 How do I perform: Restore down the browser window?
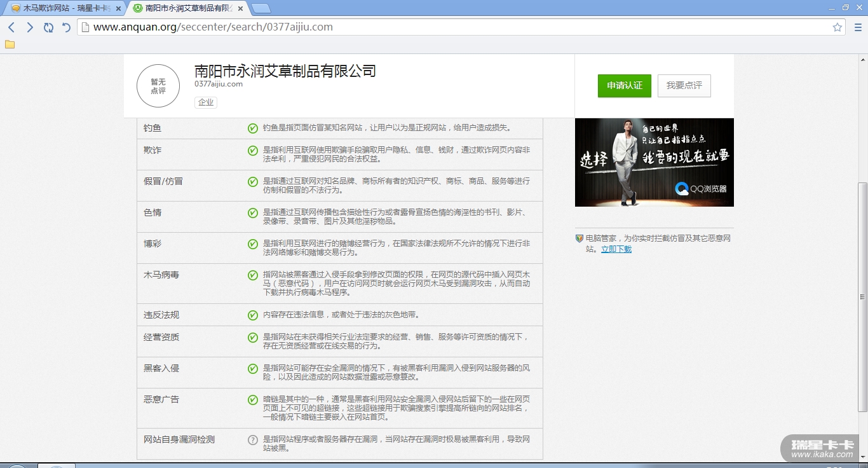click(x=845, y=8)
